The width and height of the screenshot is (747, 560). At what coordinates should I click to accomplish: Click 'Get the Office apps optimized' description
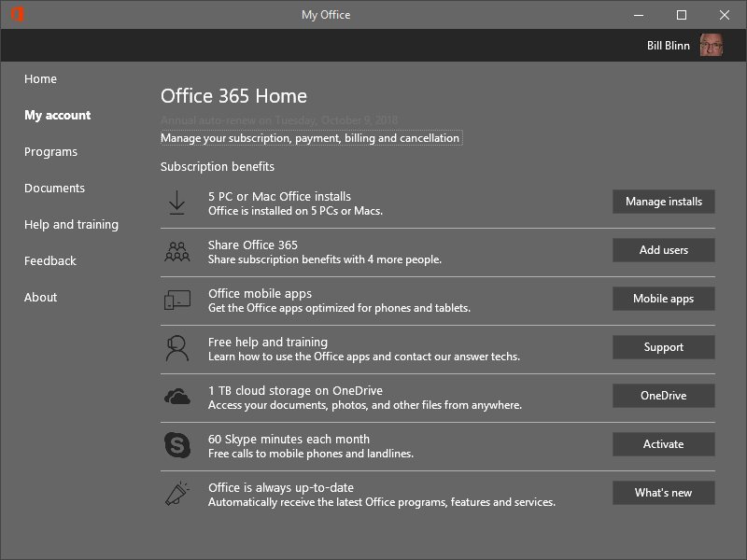[339, 308]
